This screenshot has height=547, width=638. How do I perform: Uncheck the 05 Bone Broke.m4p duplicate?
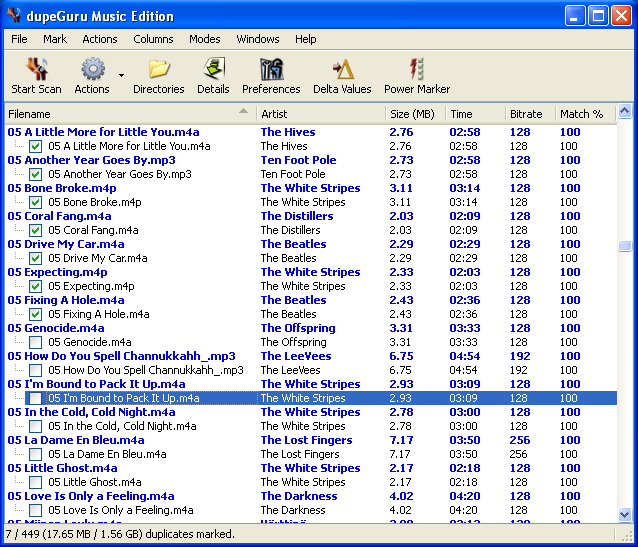36,202
